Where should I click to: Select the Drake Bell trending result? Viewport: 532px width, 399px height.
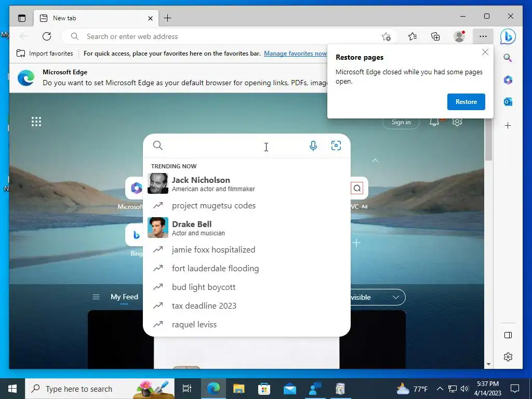pos(247,228)
